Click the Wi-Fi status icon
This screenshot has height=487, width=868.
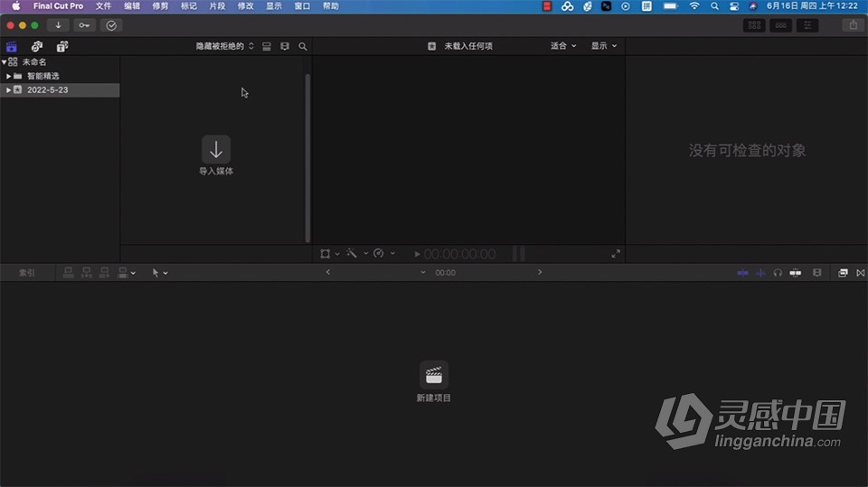pos(694,6)
